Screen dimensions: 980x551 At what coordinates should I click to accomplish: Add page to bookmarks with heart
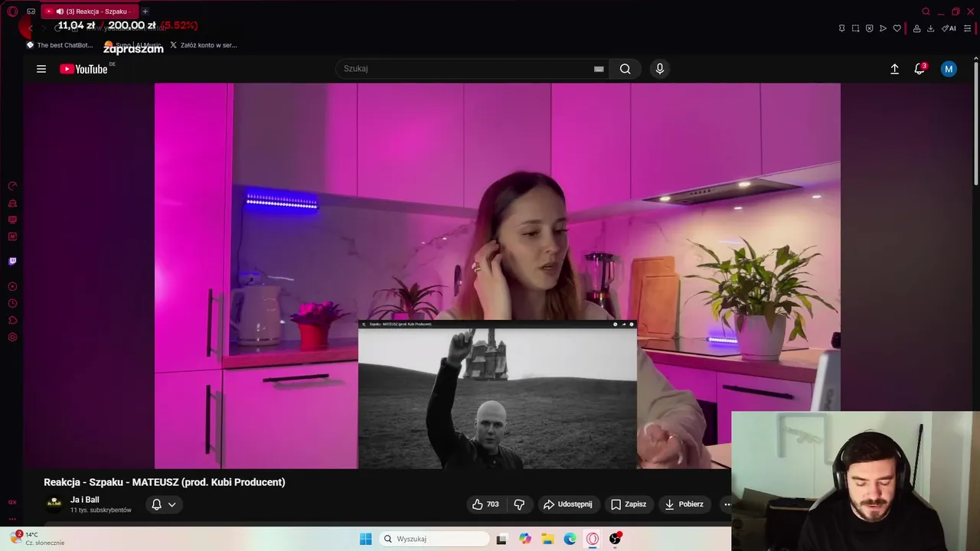(x=897, y=28)
